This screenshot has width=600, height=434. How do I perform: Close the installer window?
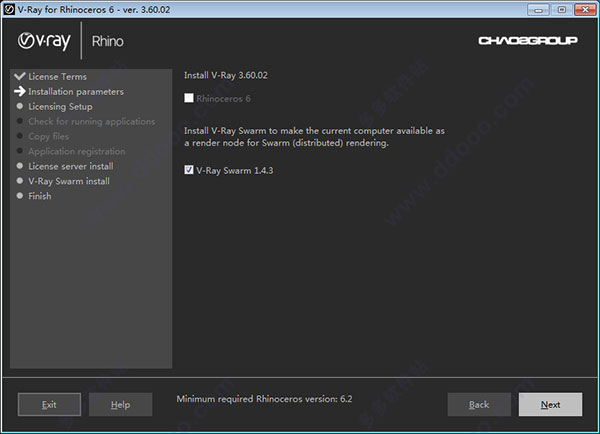coord(585,10)
